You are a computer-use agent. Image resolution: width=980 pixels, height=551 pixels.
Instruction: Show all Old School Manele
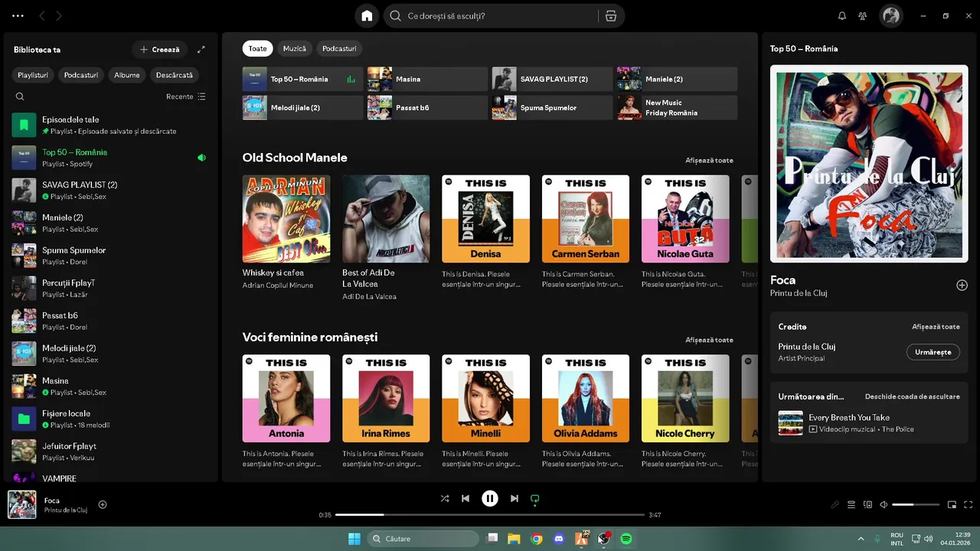709,161
